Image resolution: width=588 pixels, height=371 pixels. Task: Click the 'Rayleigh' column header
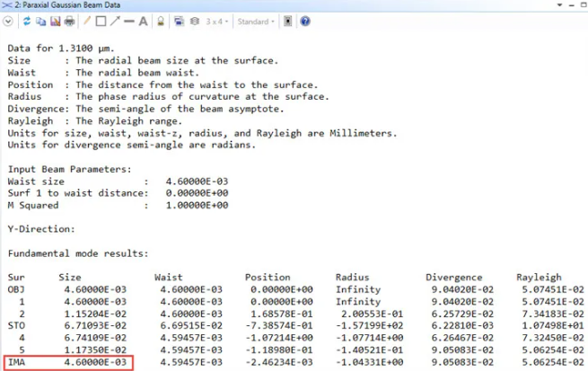pyautogui.click(x=539, y=278)
